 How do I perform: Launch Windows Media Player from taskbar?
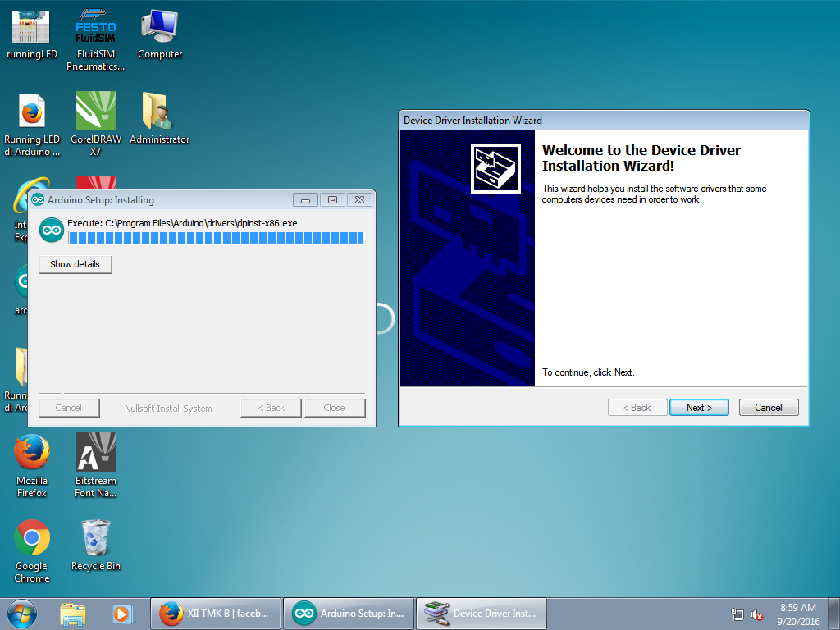122,614
